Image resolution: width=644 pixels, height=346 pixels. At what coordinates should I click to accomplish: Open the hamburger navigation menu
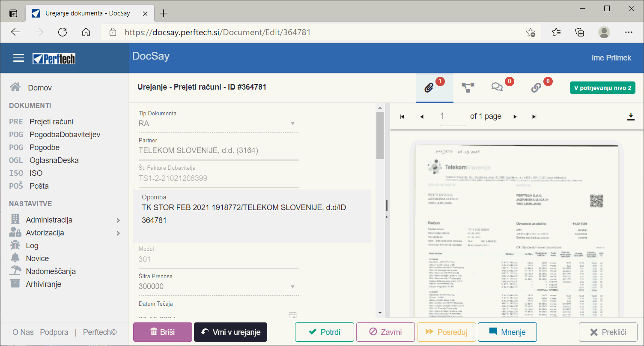point(18,58)
